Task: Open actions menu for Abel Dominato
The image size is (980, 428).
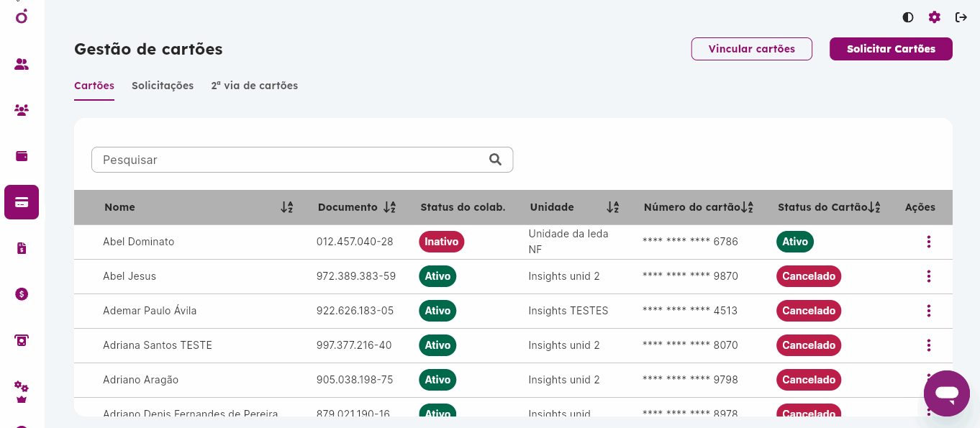Action: [928, 242]
